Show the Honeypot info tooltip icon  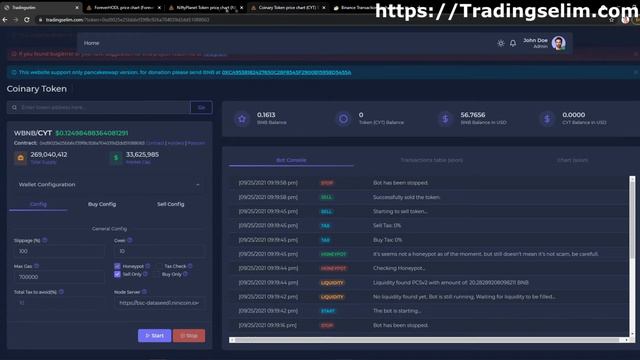pyautogui.click(x=148, y=266)
